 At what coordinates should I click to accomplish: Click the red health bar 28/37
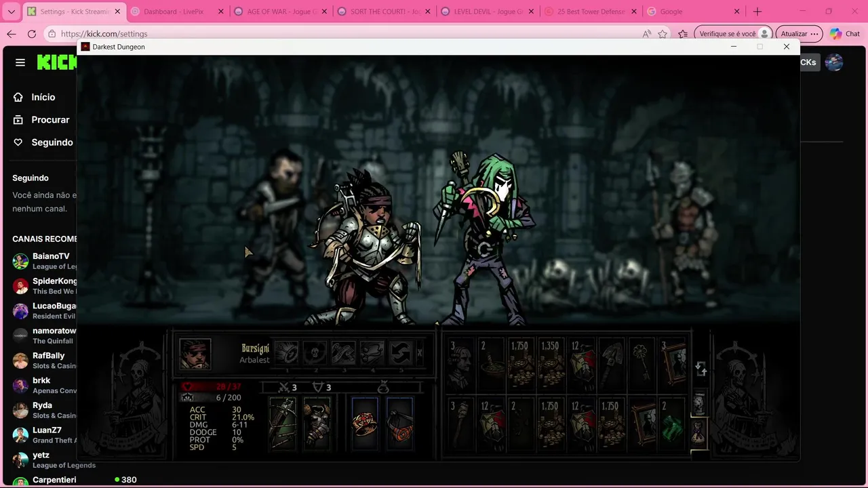[212, 386]
